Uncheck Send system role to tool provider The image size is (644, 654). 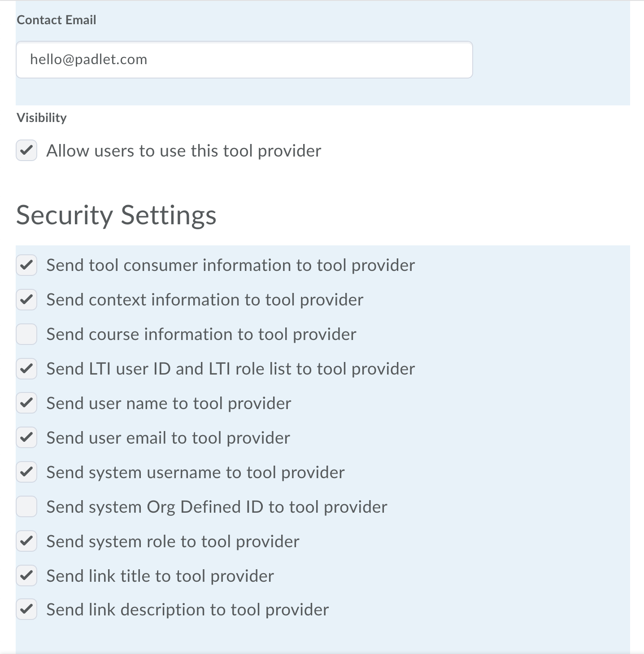26,541
